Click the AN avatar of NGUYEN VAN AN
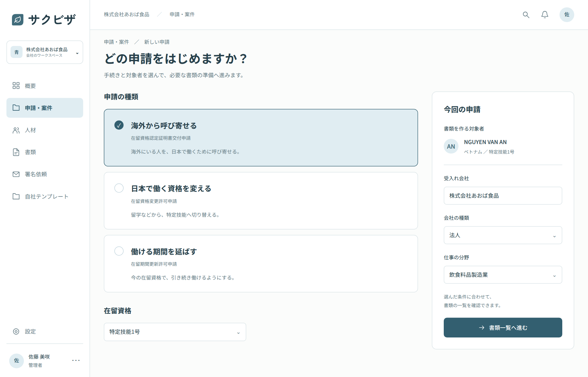The width and height of the screenshot is (588, 377). pyautogui.click(x=451, y=147)
